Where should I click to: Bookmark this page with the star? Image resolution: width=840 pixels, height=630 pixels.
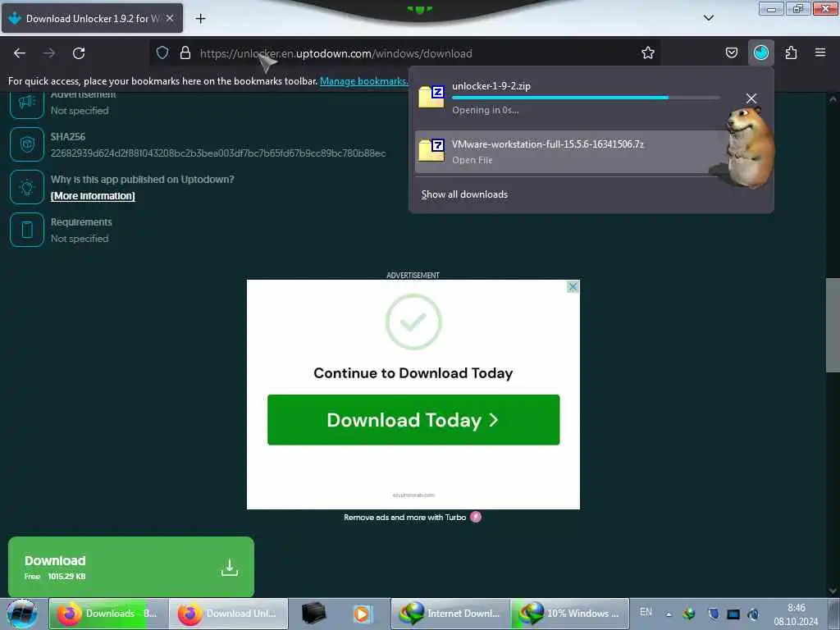pyautogui.click(x=648, y=52)
